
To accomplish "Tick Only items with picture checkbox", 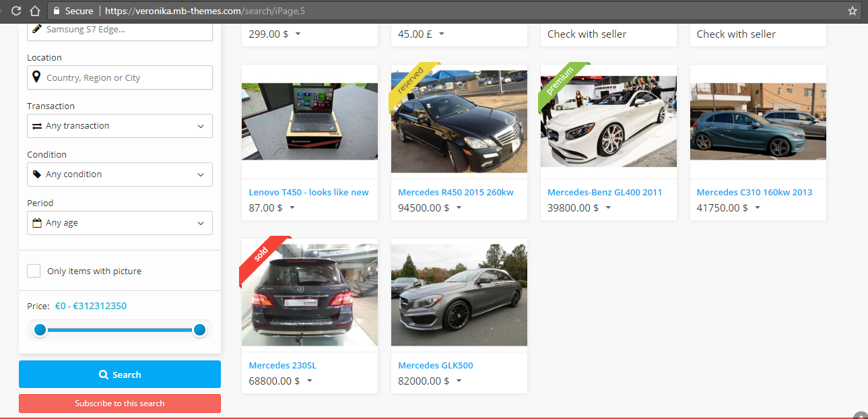I will point(34,271).
